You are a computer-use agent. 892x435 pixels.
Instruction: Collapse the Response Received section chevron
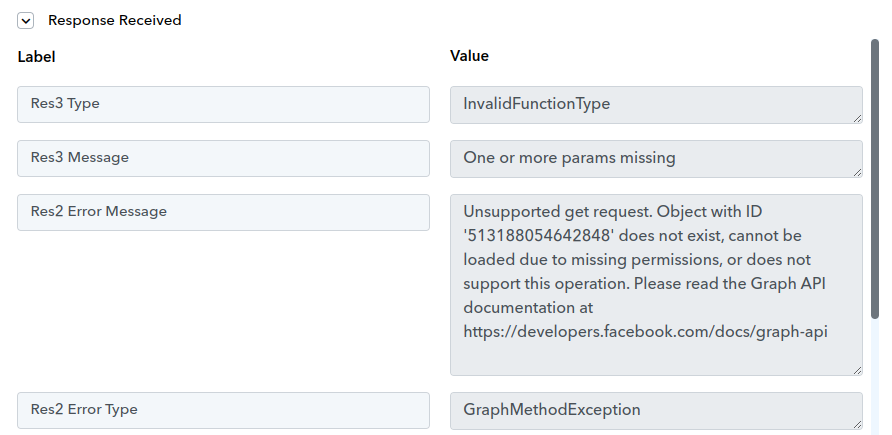(x=26, y=20)
